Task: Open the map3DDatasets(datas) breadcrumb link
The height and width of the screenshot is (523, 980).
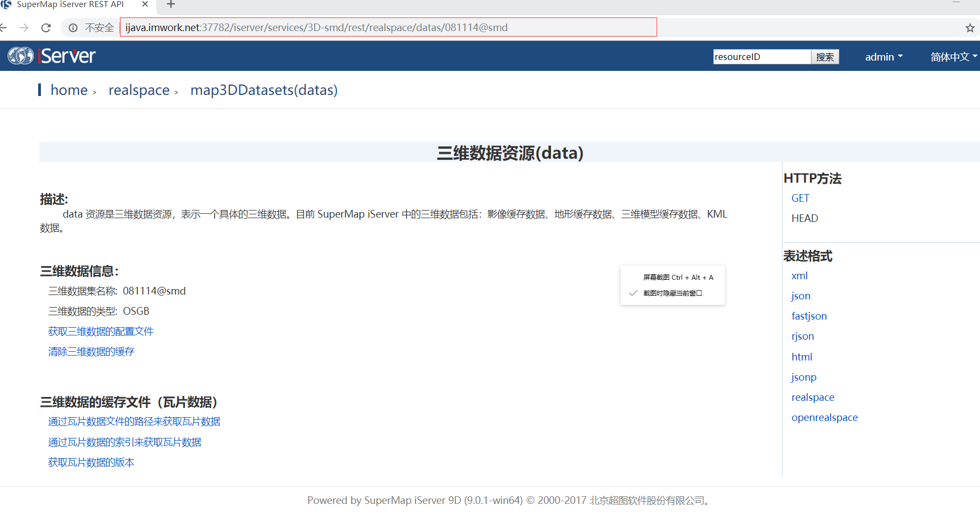Action: click(x=264, y=90)
